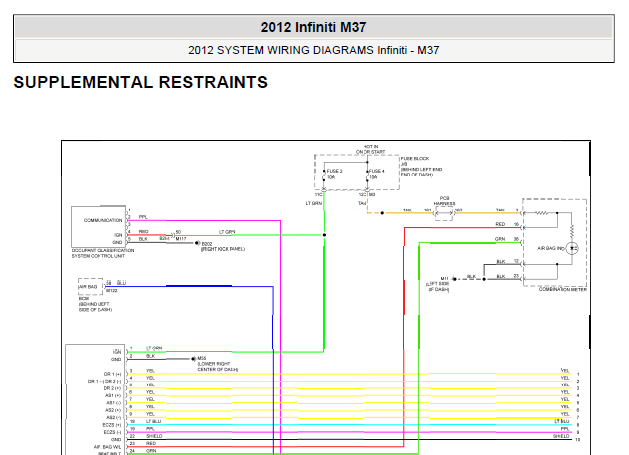Select the 'AS1 (-)' terminal label
Viewport: 629px width, 455px height.
pos(114,403)
